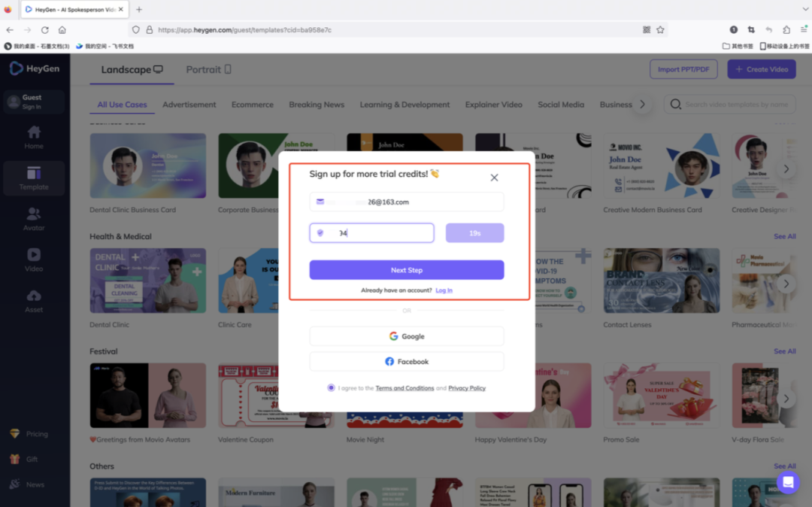
Task: Open News from the sidebar
Action: click(28, 484)
